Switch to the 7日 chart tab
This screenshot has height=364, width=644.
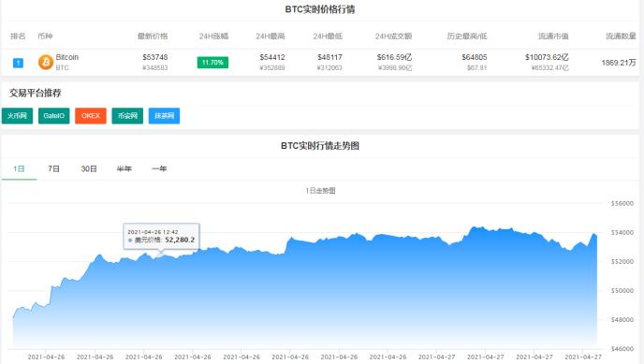(53, 168)
